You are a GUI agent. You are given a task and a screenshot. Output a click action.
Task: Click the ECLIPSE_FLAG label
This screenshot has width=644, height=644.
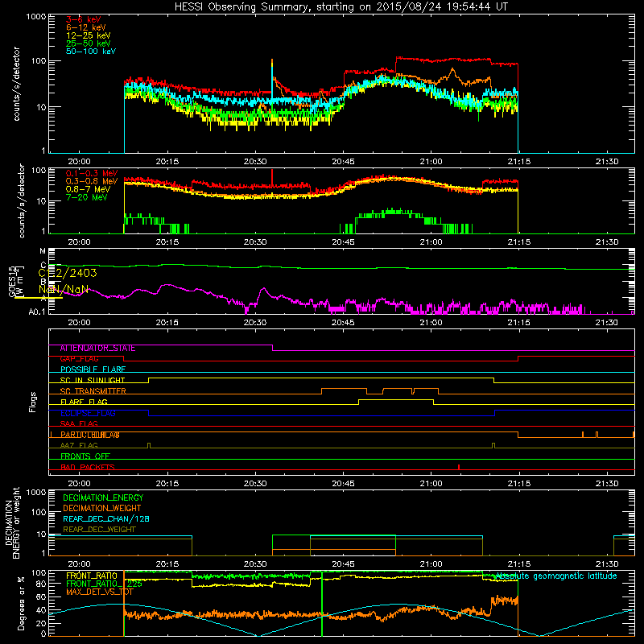(x=88, y=413)
